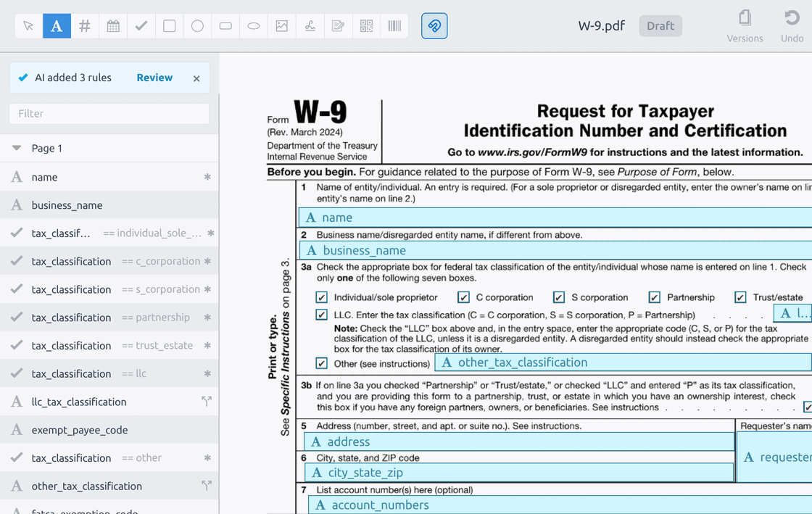Select the checkmark field tool
This screenshot has width=812, height=514.
pyautogui.click(x=141, y=26)
